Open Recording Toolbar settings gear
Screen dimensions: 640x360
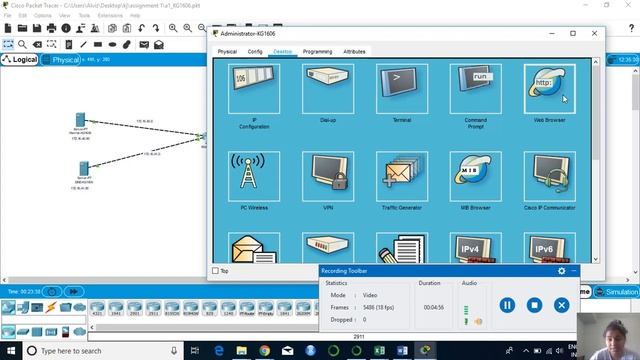click(562, 271)
